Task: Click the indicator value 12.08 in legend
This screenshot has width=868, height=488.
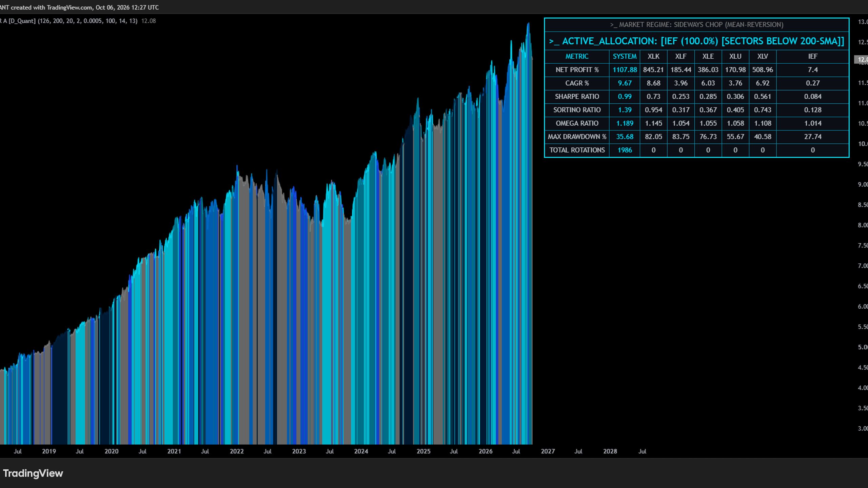Action: point(149,21)
